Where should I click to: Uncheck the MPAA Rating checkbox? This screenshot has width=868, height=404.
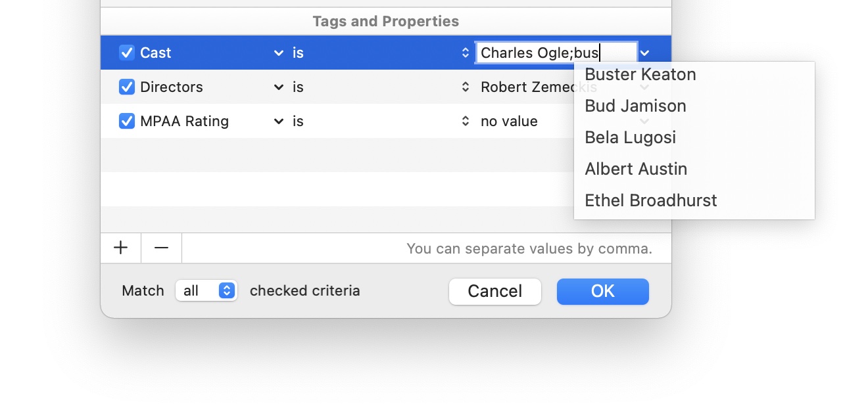click(x=126, y=121)
